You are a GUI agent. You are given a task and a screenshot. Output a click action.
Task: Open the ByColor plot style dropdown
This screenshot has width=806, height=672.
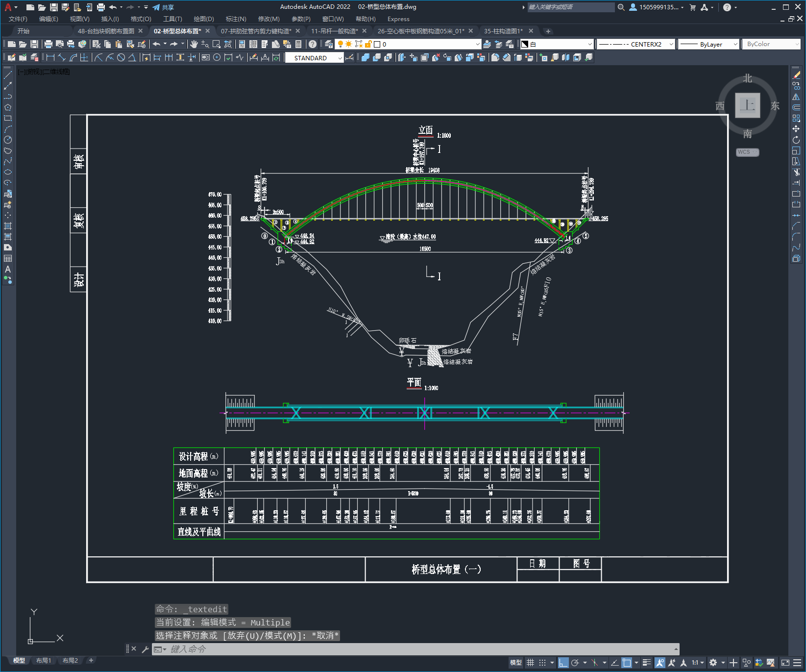tap(771, 44)
